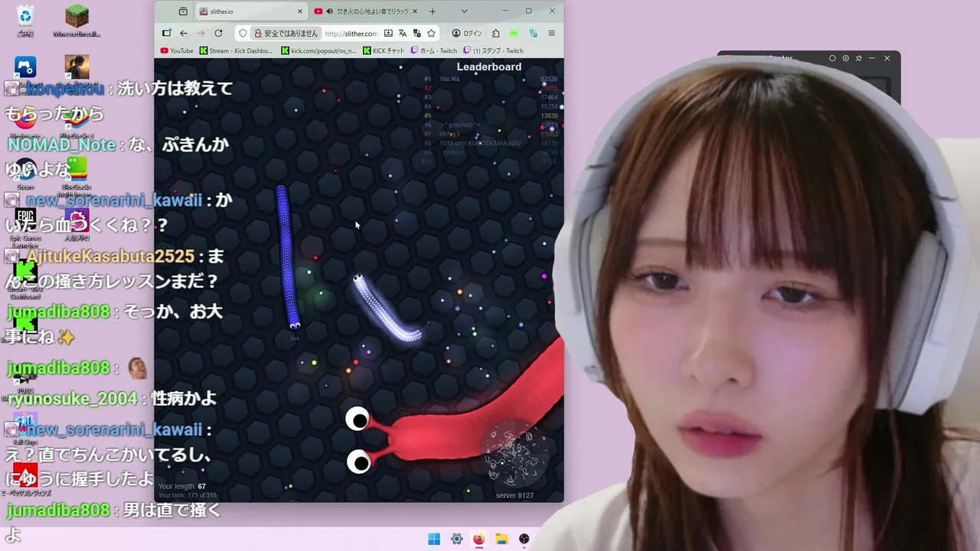
Task: Open the Stream - Kick Dashboard bookmark
Action: point(236,51)
